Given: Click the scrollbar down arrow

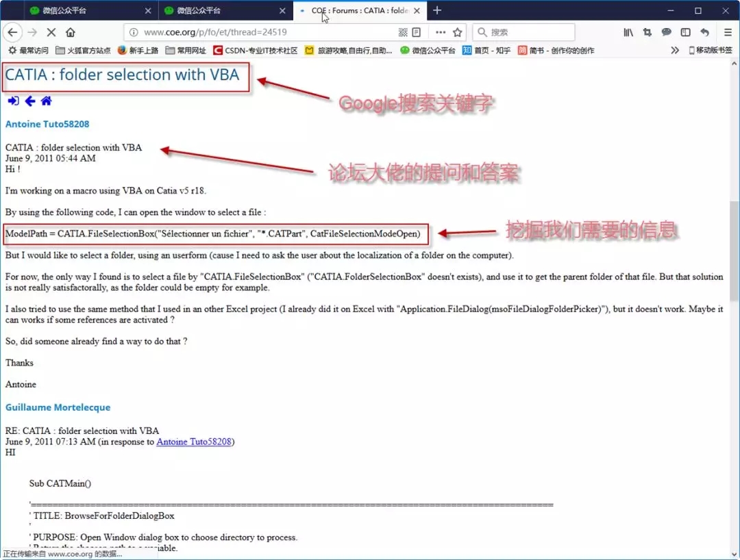Looking at the screenshot, I should click(x=734, y=555).
